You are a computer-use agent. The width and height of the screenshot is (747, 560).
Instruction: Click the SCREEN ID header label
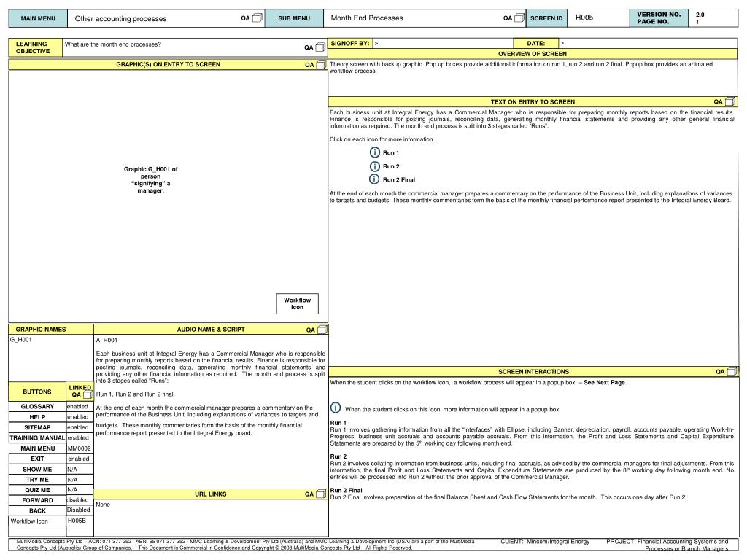pos(546,18)
